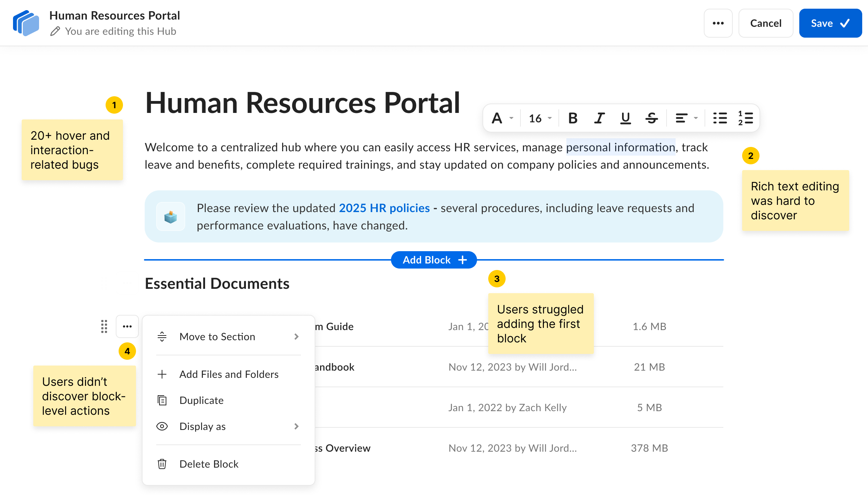This screenshot has height=498, width=868.
Task: Apply strikethrough to selected text
Action: tap(651, 118)
